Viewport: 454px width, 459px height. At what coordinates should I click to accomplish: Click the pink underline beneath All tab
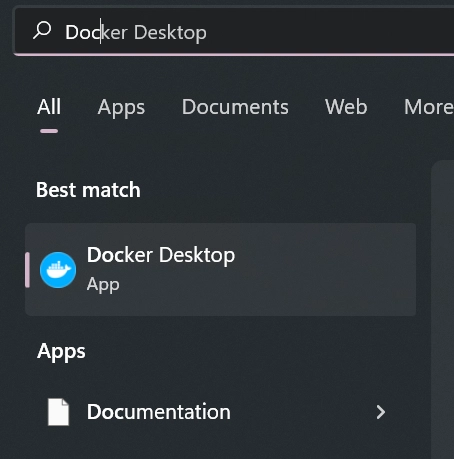[x=49, y=131]
